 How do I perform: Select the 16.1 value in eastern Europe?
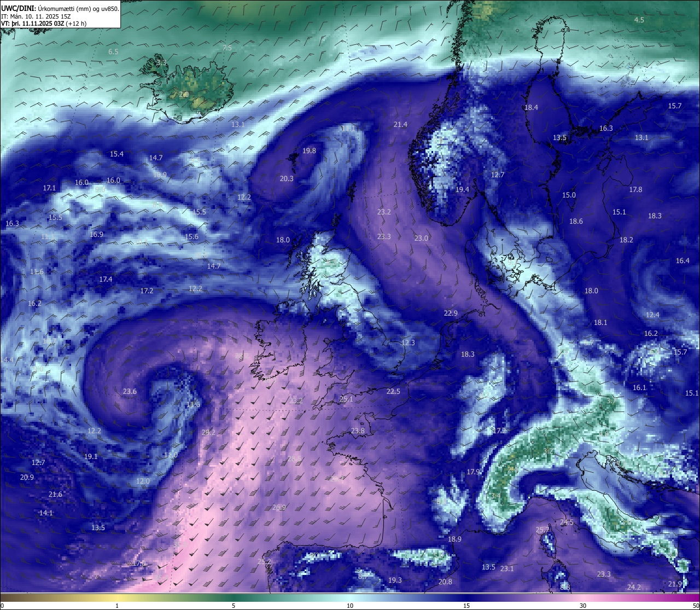[x=639, y=388]
